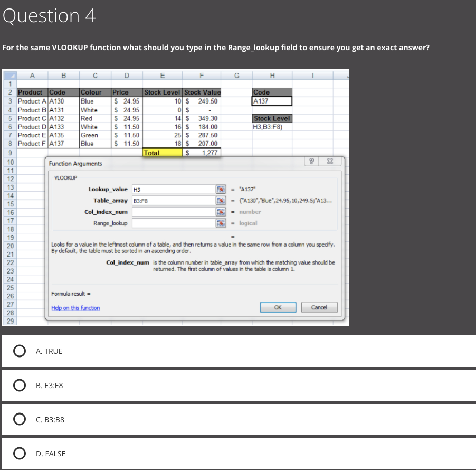Select cell H3 containing A137
Image resolution: width=476 pixels, height=470 pixels.
click(271, 101)
